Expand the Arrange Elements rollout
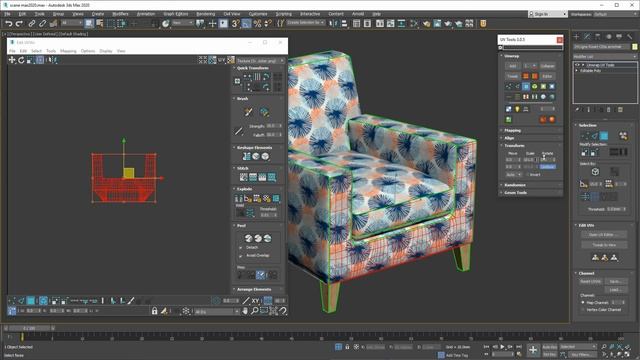640x360 pixels. [x=254, y=289]
